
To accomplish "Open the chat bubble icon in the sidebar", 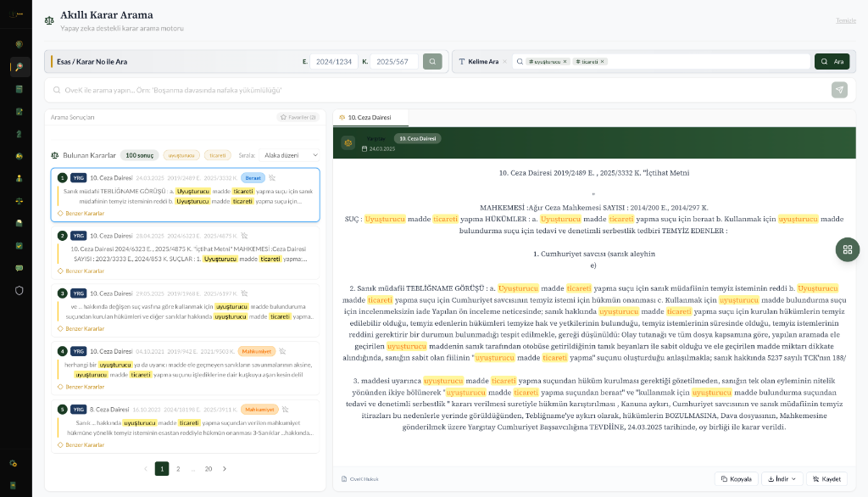I will [19, 267].
